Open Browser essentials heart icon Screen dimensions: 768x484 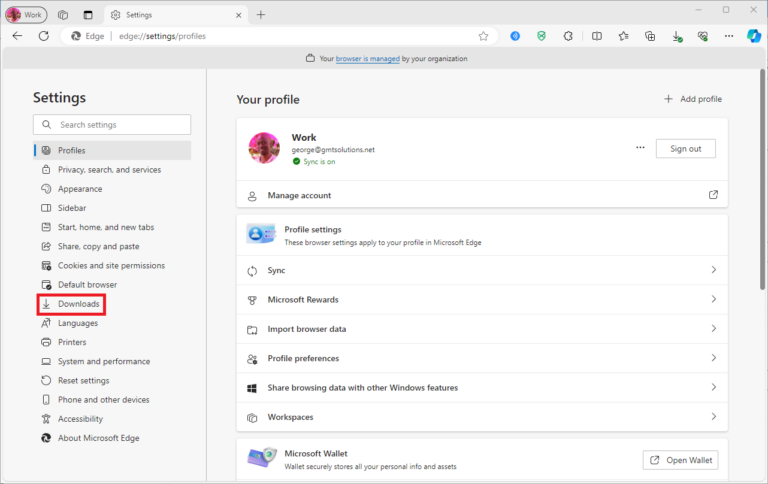(703, 36)
